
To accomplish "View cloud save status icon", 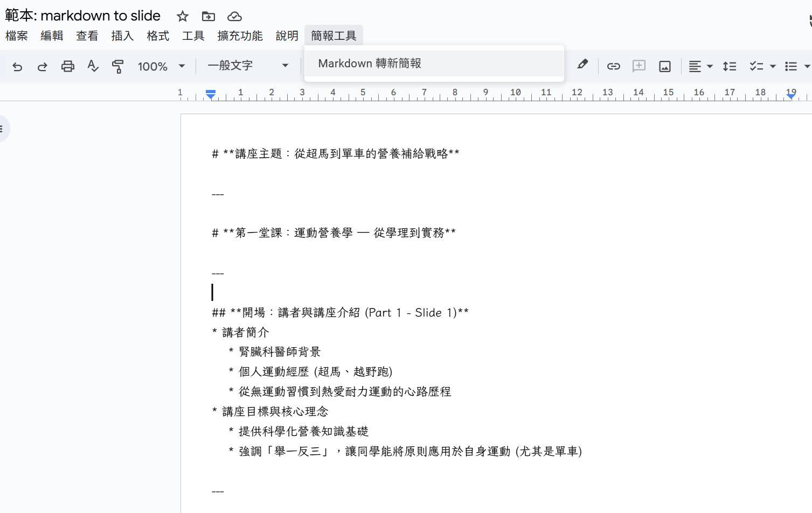I will pos(234,16).
